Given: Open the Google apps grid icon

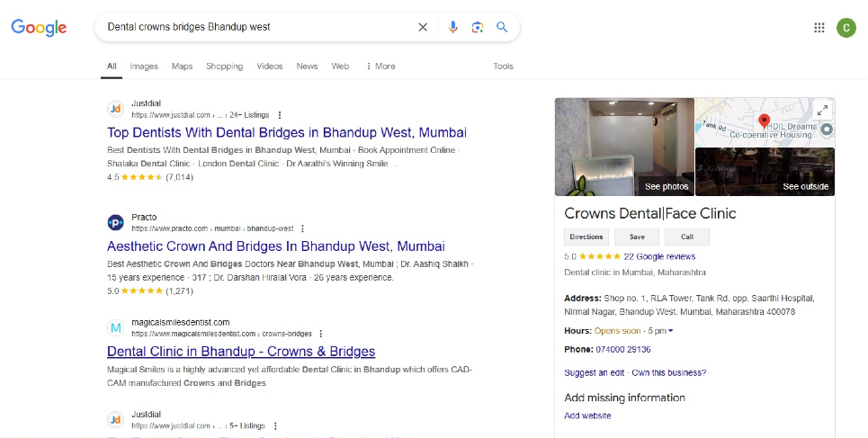Looking at the screenshot, I should click(819, 27).
